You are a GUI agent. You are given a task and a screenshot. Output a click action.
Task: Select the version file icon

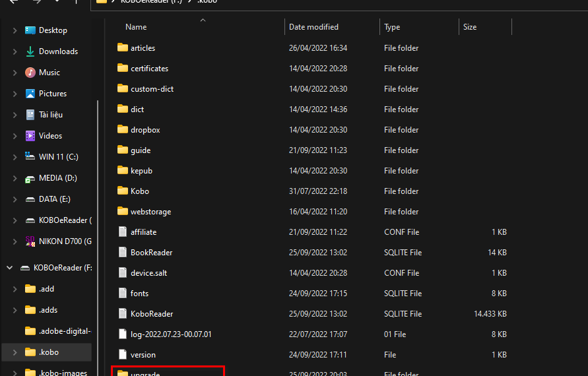(x=123, y=354)
